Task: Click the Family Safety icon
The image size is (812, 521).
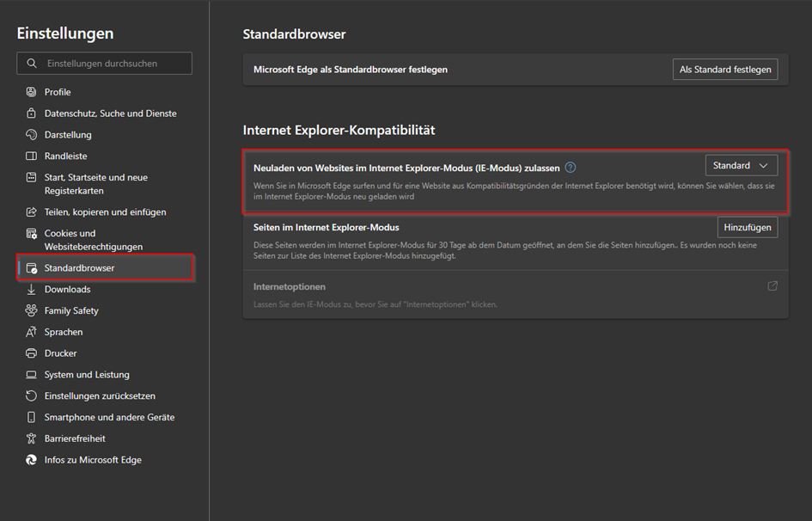Action: pyautogui.click(x=32, y=310)
